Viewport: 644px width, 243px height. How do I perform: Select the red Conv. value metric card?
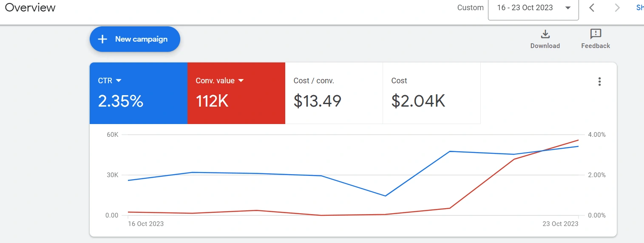(236, 93)
